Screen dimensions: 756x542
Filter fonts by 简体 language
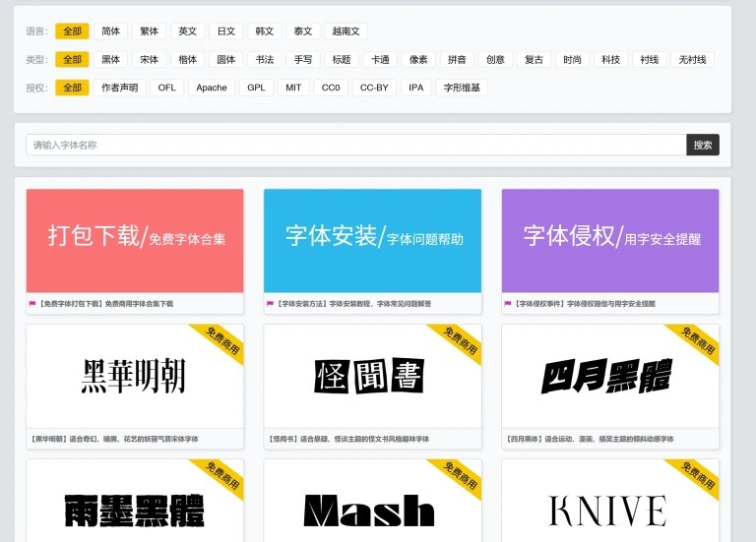coord(110,31)
